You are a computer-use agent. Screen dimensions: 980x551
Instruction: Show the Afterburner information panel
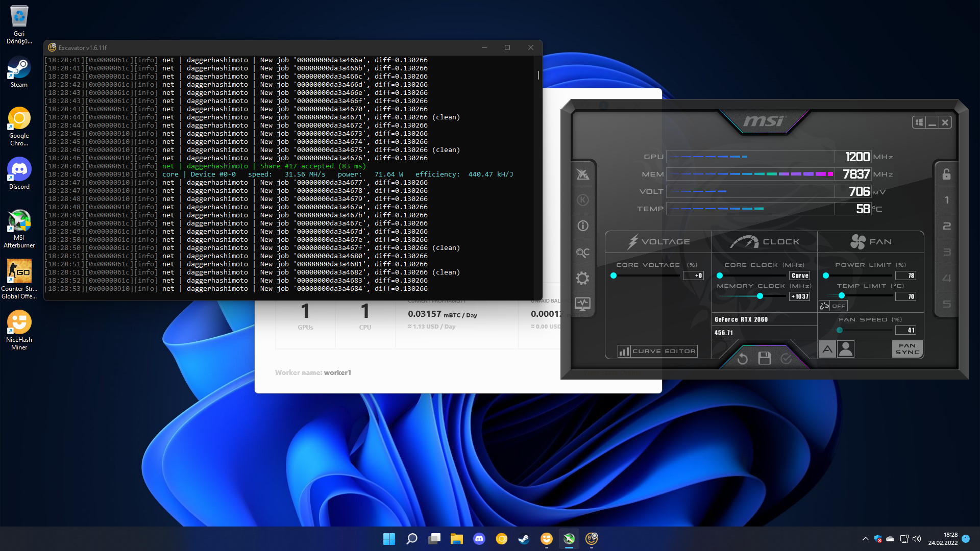click(582, 226)
